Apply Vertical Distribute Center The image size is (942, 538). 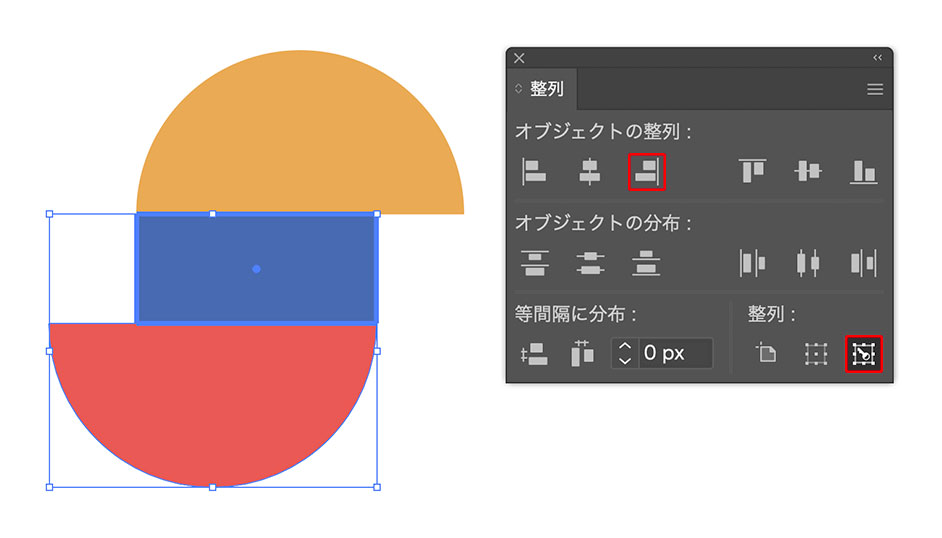[x=590, y=263]
